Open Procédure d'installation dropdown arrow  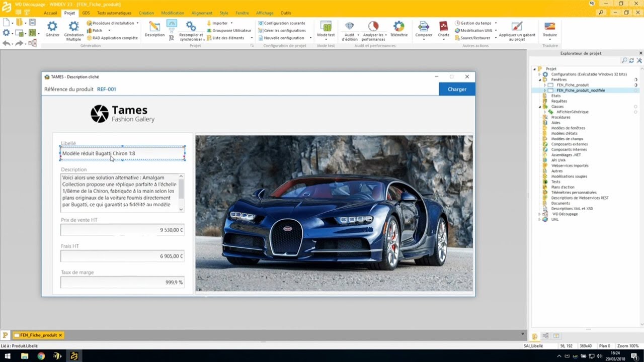click(137, 23)
